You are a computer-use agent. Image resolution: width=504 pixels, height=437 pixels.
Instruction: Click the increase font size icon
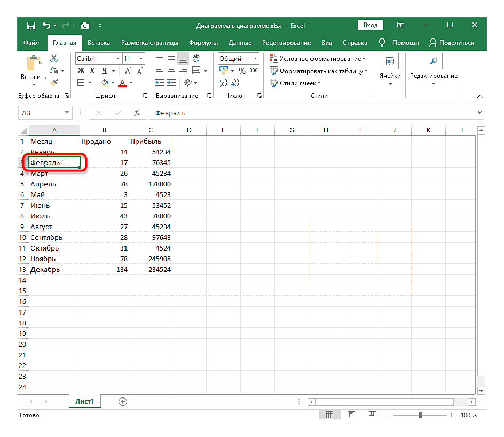[x=128, y=71]
